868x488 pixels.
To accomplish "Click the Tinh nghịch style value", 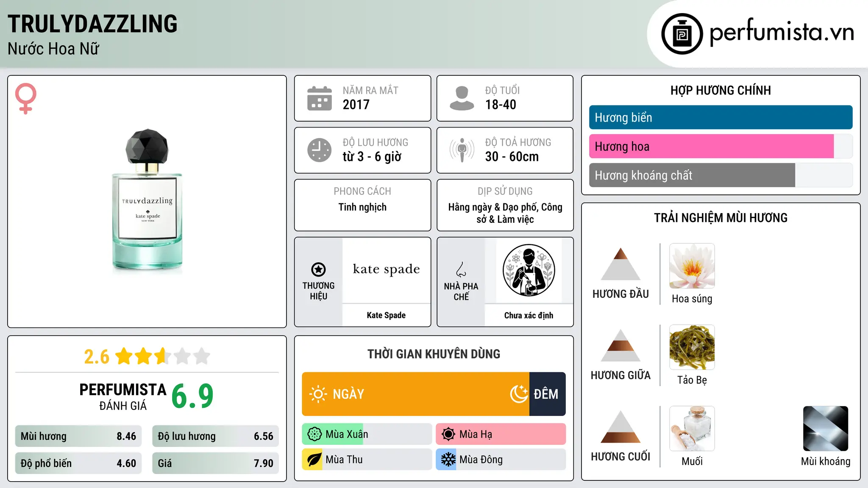I will pyautogui.click(x=362, y=207).
